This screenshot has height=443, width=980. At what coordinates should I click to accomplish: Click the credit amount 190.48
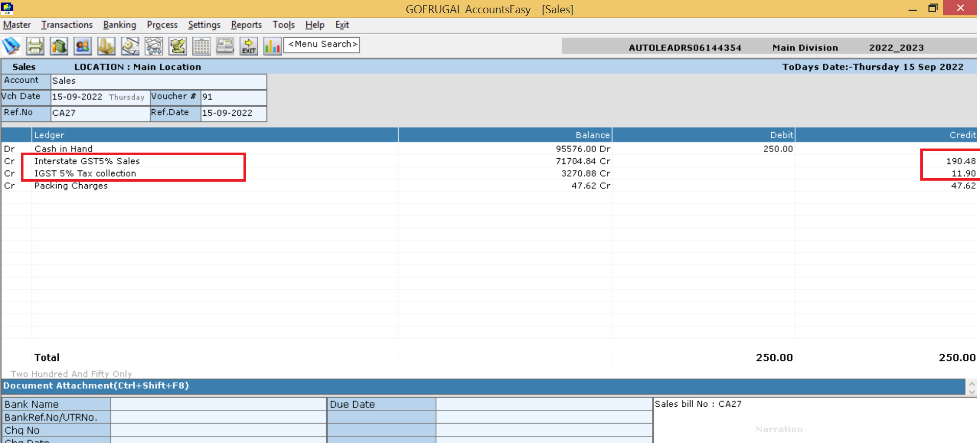(x=961, y=161)
